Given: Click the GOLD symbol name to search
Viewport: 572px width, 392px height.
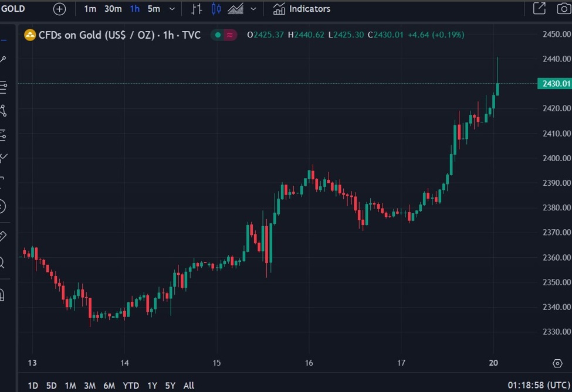Looking at the screenshot, I should [14, 9].
